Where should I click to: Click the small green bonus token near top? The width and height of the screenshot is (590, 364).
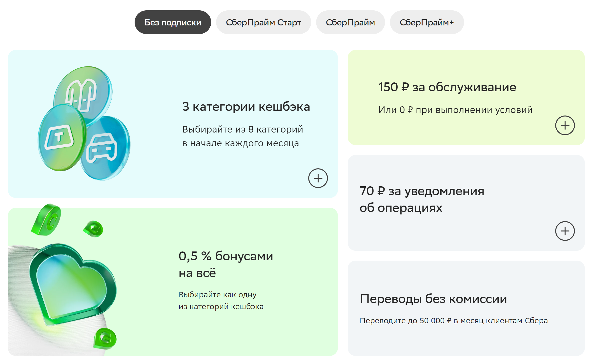click(94, 229)
